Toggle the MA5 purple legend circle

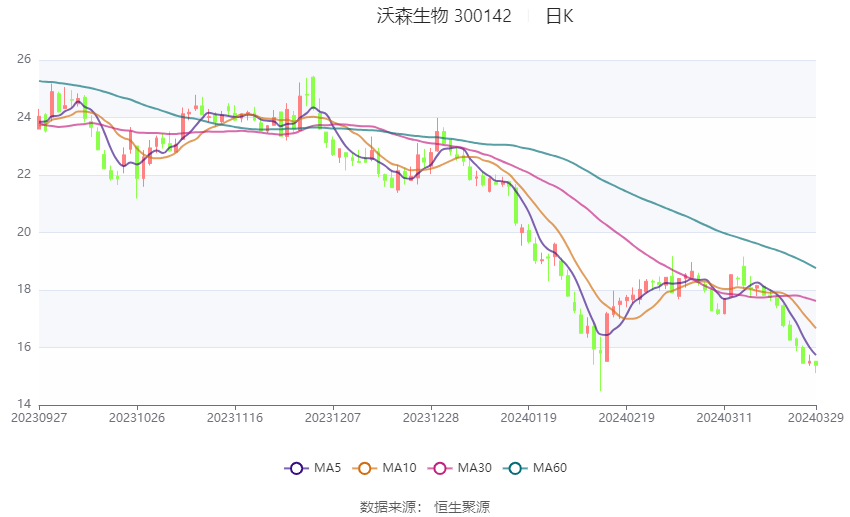[x=295, y=467]
